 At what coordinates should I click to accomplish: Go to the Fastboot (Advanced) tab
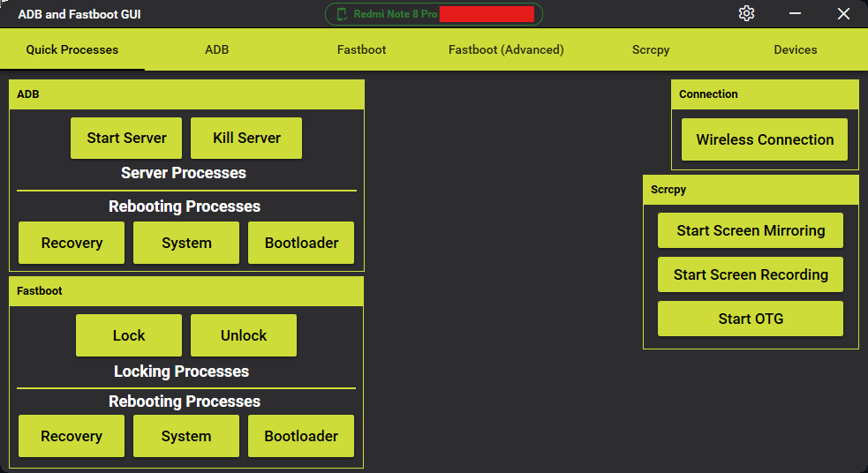[x=506, y=49]
